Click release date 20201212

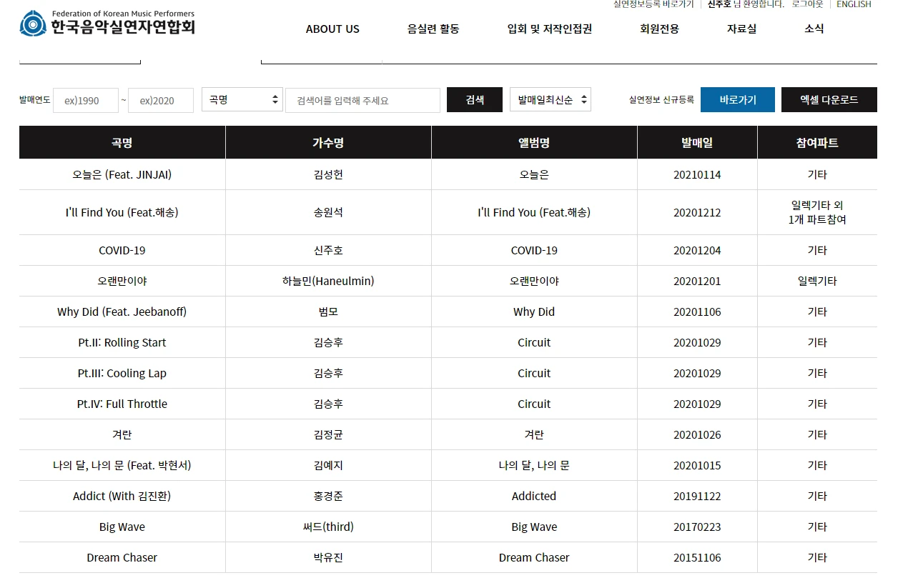pos(697,212)
